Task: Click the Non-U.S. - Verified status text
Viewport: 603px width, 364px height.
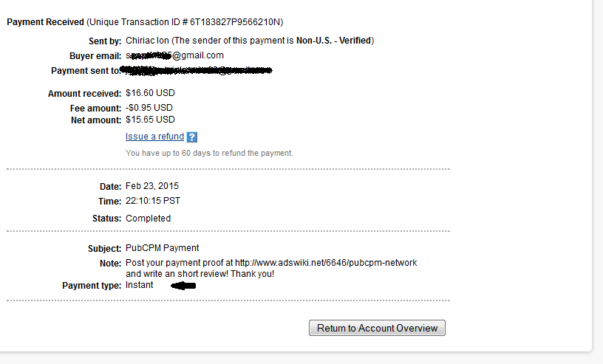Action: click(x=333, y=41)
